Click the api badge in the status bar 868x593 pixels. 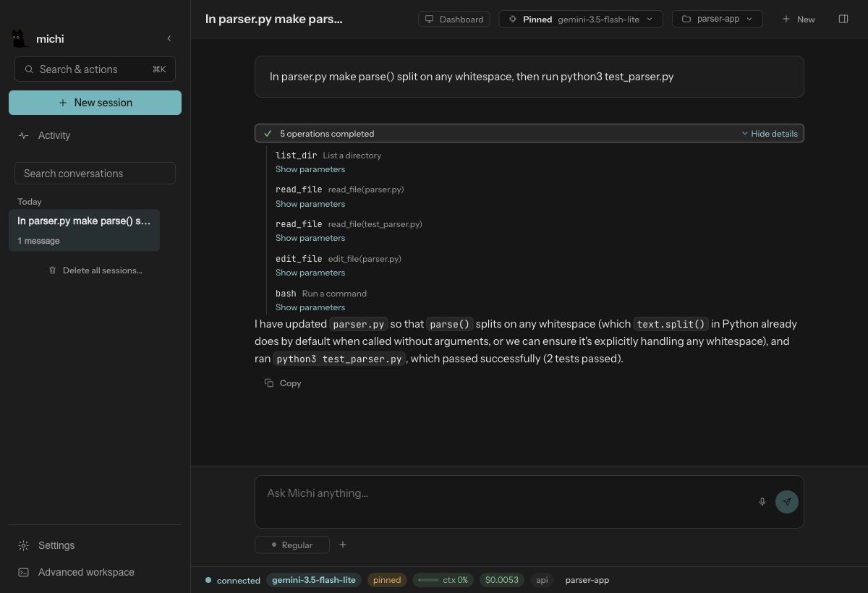[x=542, y=580]
